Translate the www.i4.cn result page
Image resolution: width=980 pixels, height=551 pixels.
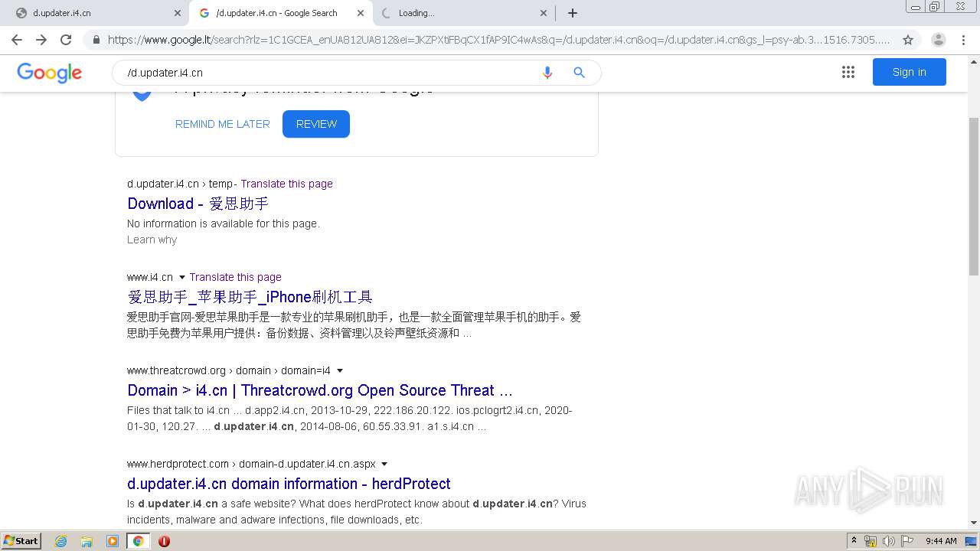pos(235,277)
